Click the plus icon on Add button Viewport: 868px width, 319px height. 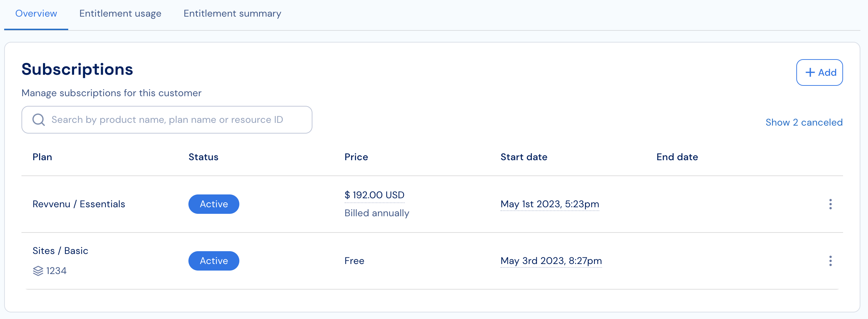click(810, 73)
